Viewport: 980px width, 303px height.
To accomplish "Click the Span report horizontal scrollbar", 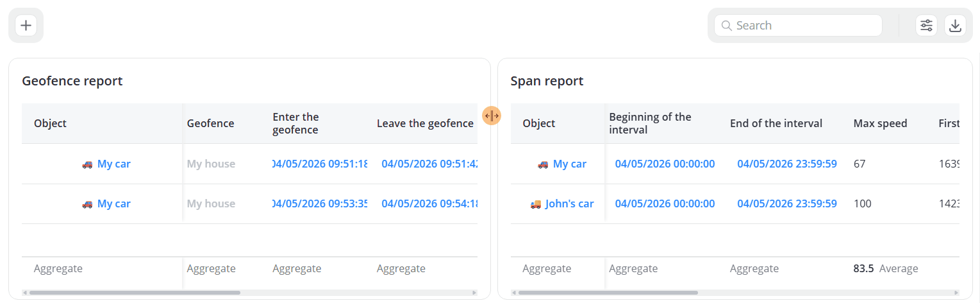I will pos(608,293).
